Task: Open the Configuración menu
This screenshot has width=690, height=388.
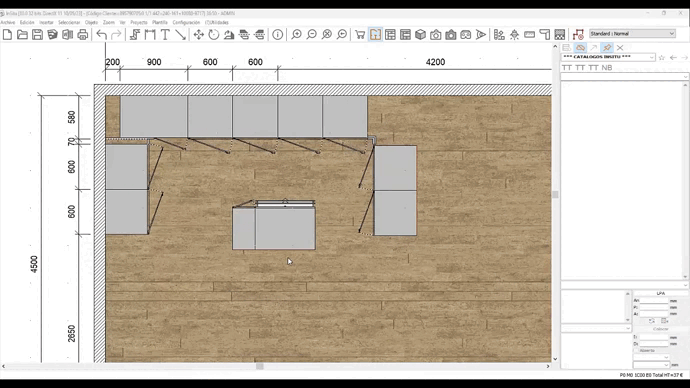Action: (x=186, y=22)
